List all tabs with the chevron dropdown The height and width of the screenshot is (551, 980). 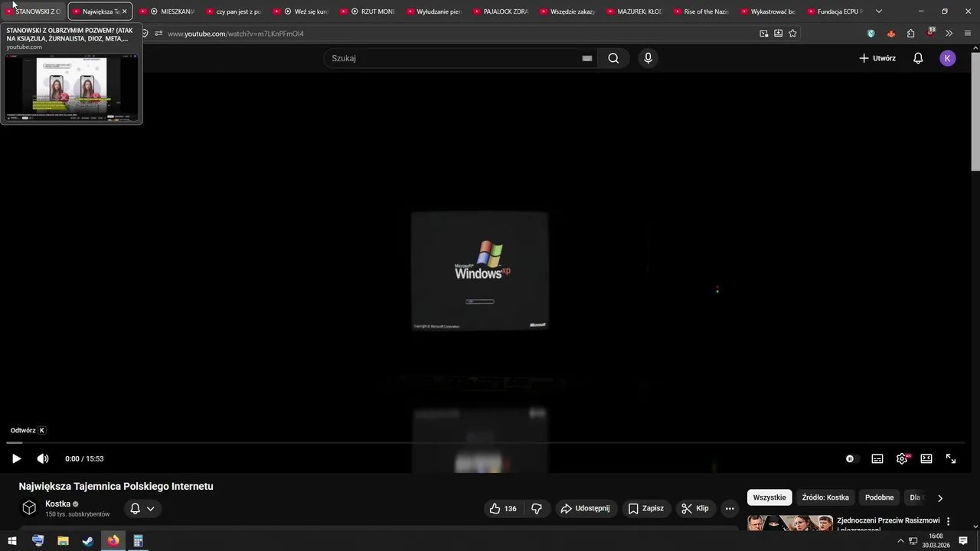tap(879, 11)
